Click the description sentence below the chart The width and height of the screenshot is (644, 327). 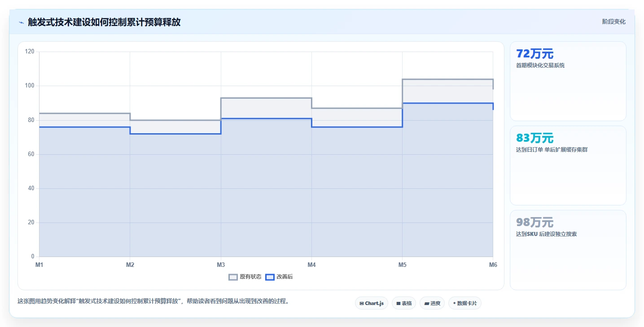153,301
